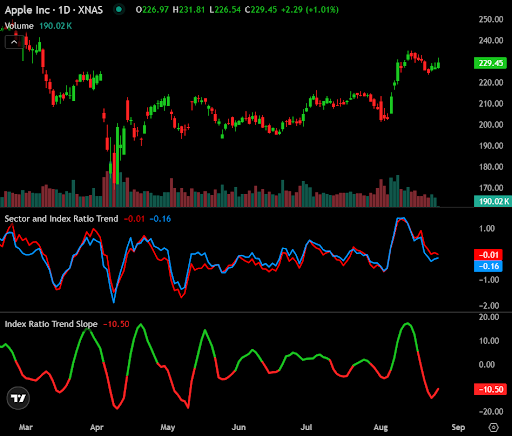Click the low price L226.54 value
This screenshot has width=512, height=436.
tap(225, 10)
